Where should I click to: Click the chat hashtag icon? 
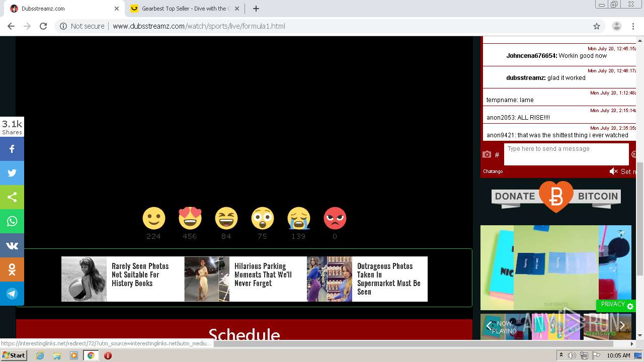(497, 155)
